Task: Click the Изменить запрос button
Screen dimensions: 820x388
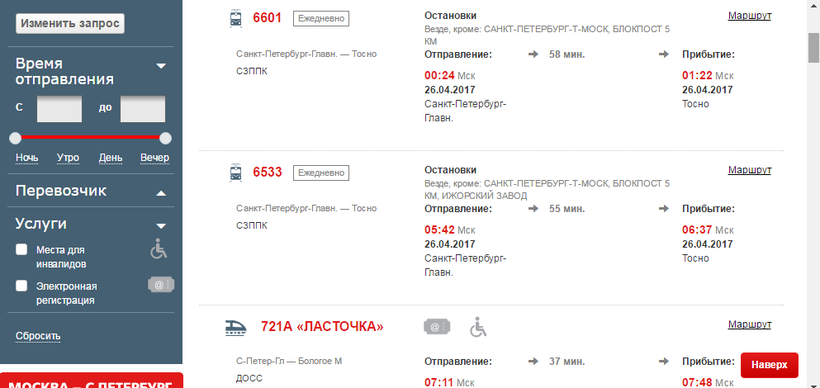Action: pos(70,24)
